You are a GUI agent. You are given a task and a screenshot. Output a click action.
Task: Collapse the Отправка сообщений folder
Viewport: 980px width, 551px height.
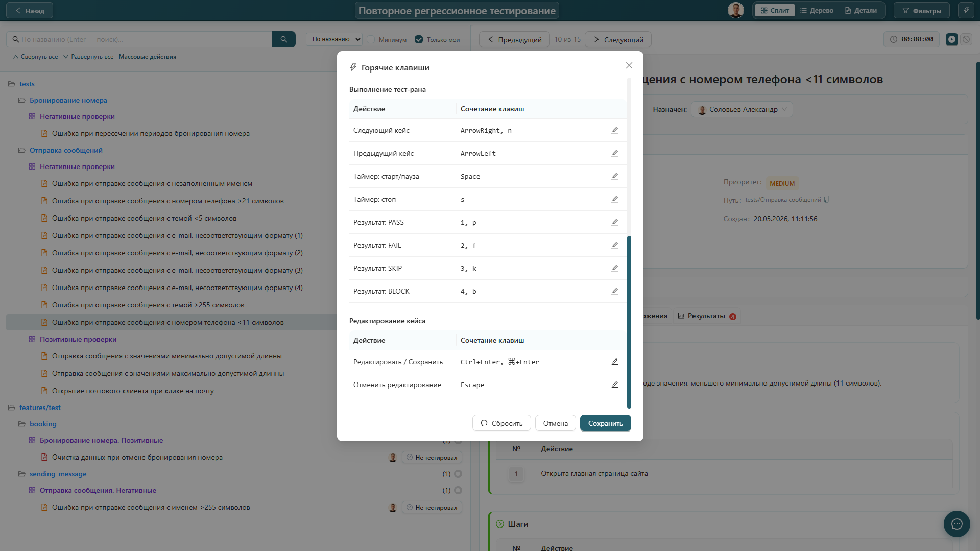coord(22,150)
